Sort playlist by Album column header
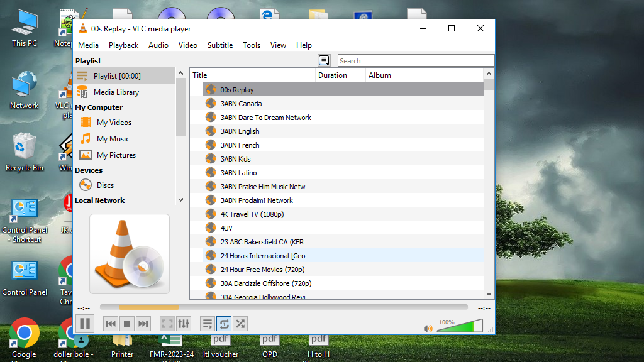644x362 pixels. (x=425, y=75)
